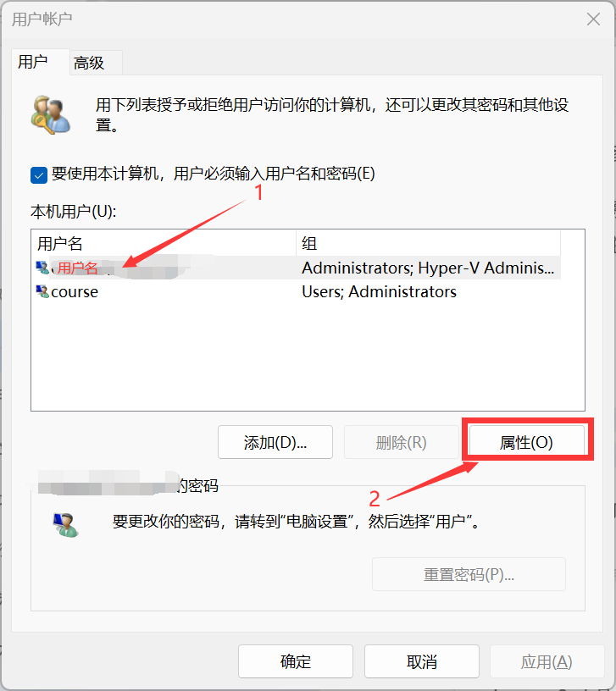Close the 用户帐户 dialog window
This screenshot has height=691, width=616.
tap(593, 19)
